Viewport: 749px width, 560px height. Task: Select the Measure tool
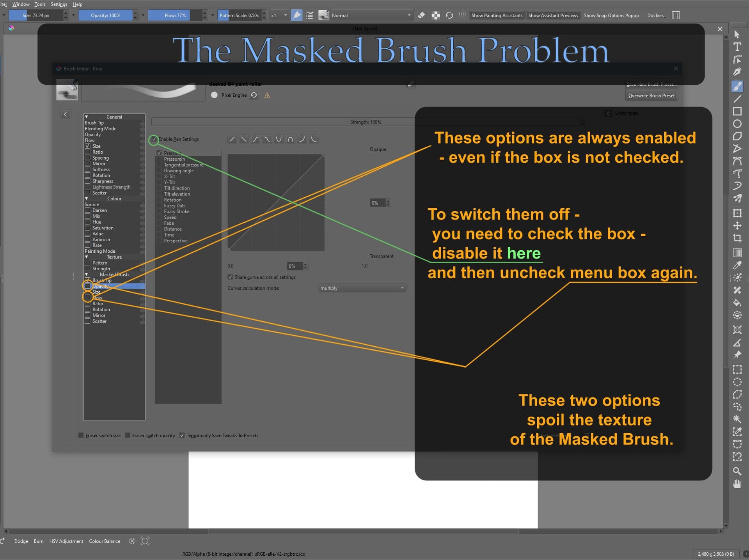[737, 342]
